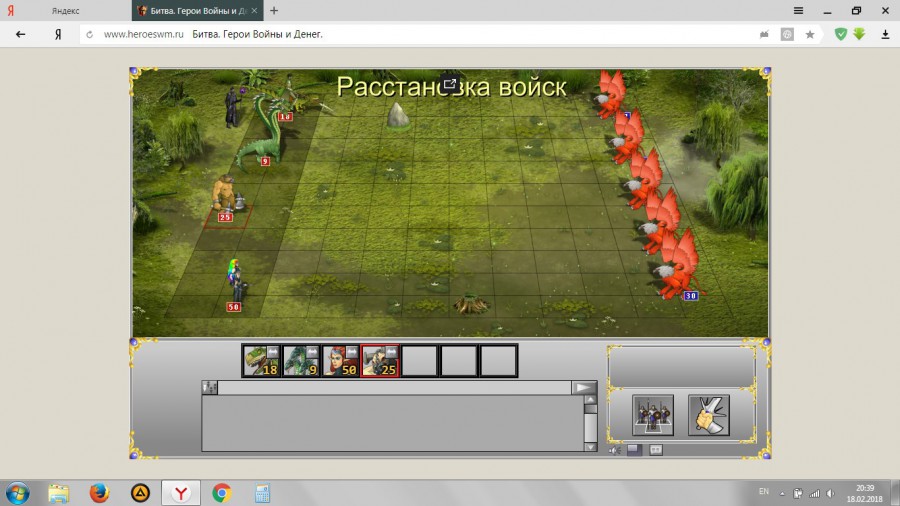
Task: Click the unit stack labeled 50 on the battlefield
Action: click(236, 284)
